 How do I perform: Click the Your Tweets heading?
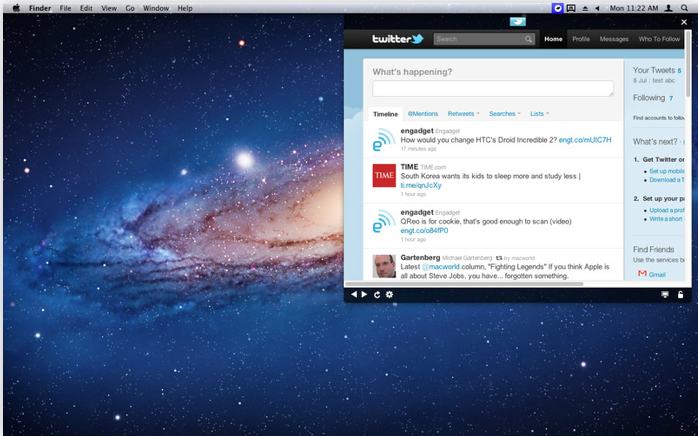654,70
